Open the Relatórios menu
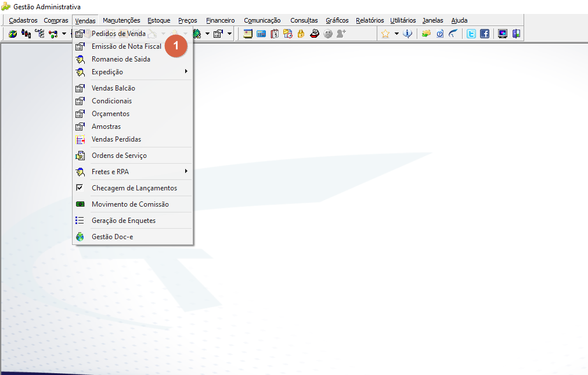Image resolution: width=588 pixels, height=375 pixels. [370, 20]
